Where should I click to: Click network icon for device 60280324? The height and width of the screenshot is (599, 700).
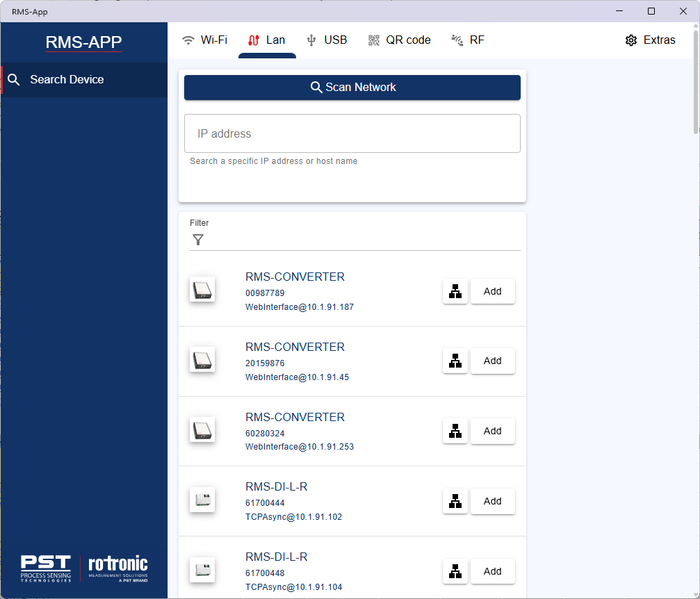tap(455, 432)
